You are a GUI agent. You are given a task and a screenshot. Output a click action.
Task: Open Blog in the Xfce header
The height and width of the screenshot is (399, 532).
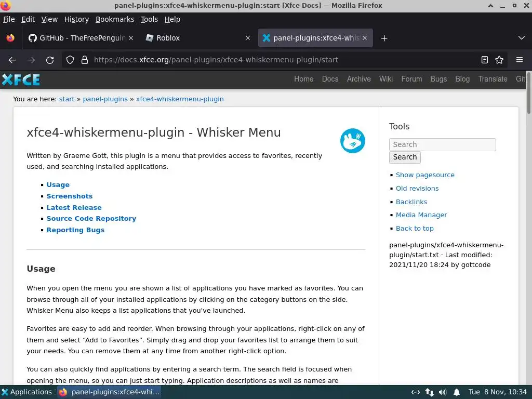[x=462, y=79]
